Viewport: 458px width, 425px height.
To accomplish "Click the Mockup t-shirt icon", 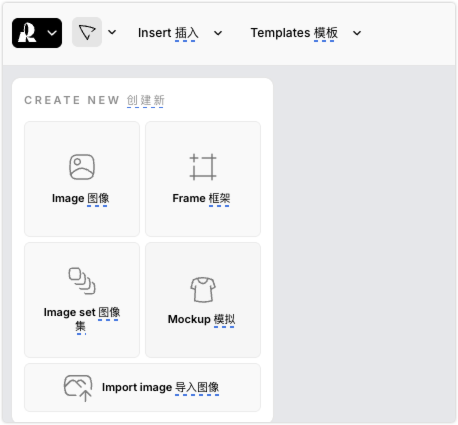I will pos(203,290).
